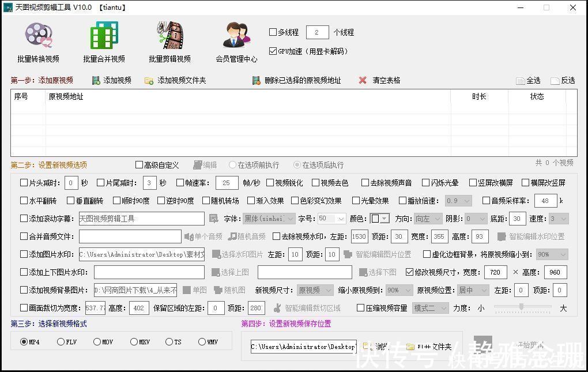The height and width of the screenshot is (372, 588).
Task: Open the 批量剪辑视频 filmstrip icon
Action: click(x=170, y=35)
